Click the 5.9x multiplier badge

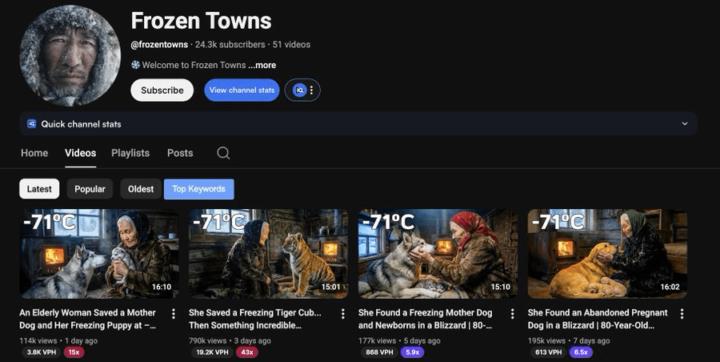click(x=412, y=352)
